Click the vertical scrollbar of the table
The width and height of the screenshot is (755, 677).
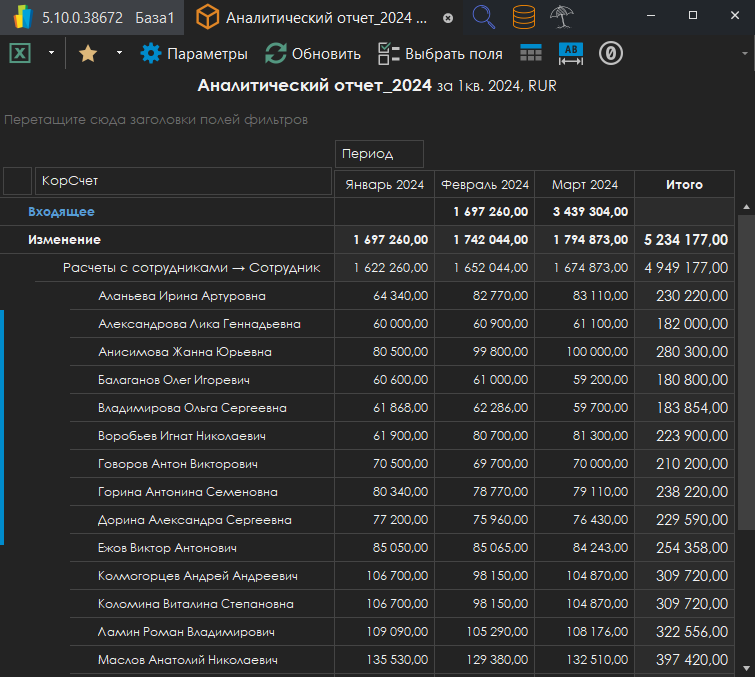click(x=745, y=372)
